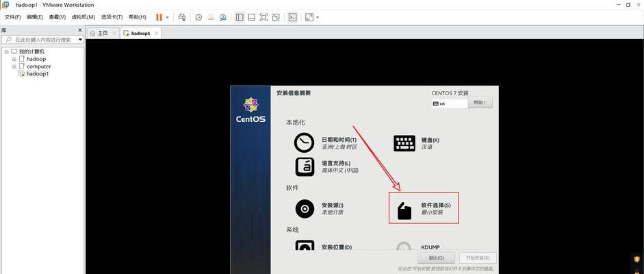This screenshot has height=274, width=644.
Task: Switch to the hadoop1 tab
Action: pos(141,34)
